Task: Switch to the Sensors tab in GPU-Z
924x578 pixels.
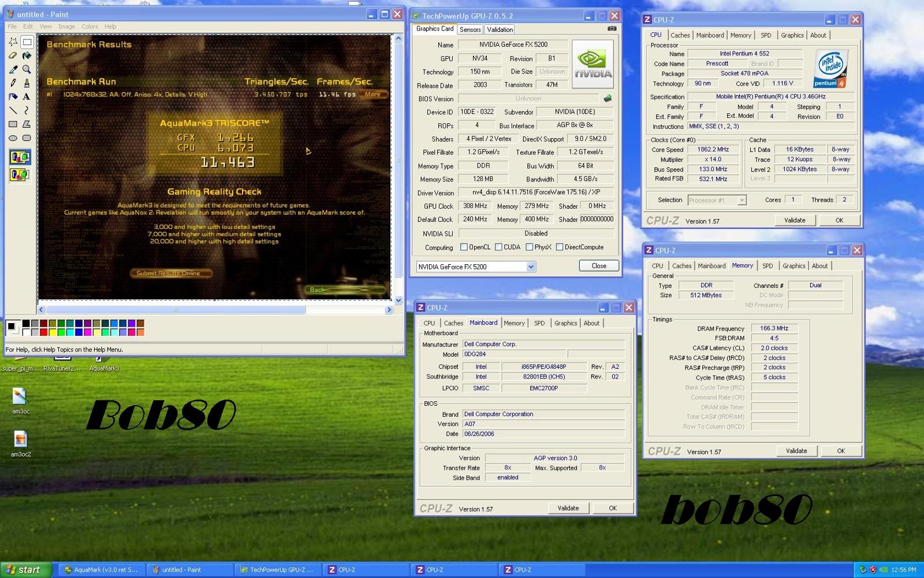Action: click(x=470, y=29)
